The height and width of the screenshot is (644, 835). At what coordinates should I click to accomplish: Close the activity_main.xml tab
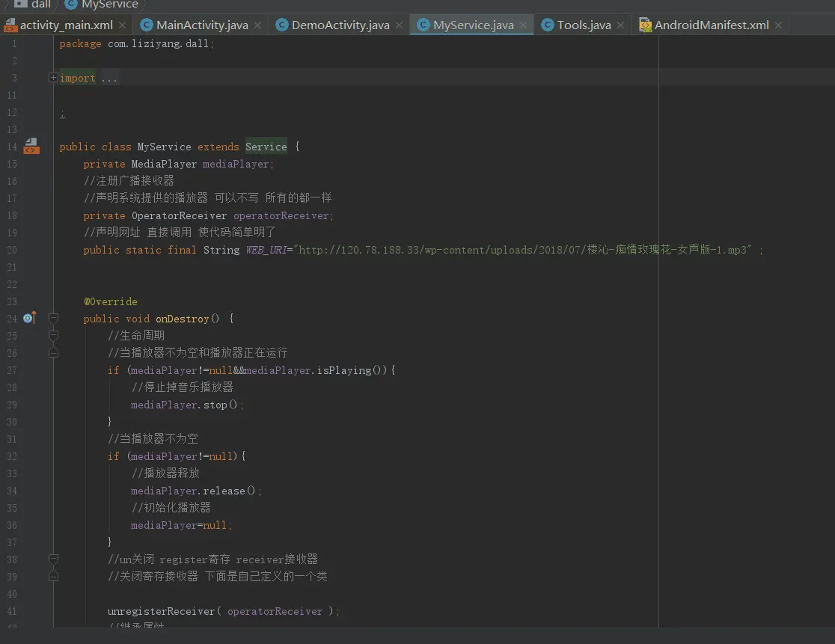click(123, 25)
